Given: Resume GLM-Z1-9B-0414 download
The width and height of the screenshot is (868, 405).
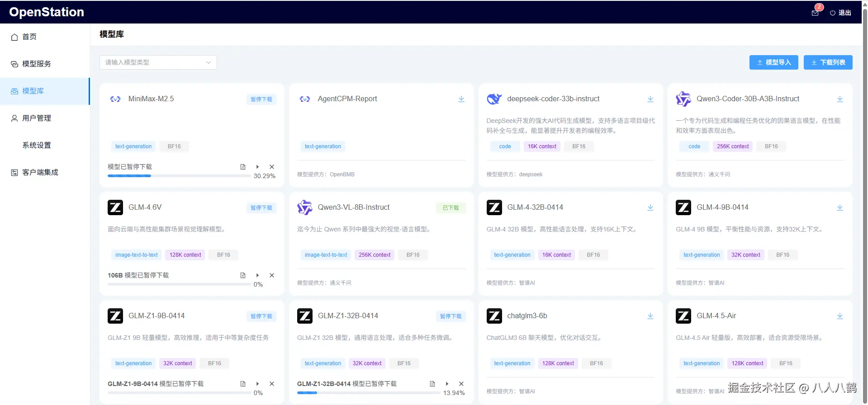Looking at the screenshot, I should click(x=257, y=384).
